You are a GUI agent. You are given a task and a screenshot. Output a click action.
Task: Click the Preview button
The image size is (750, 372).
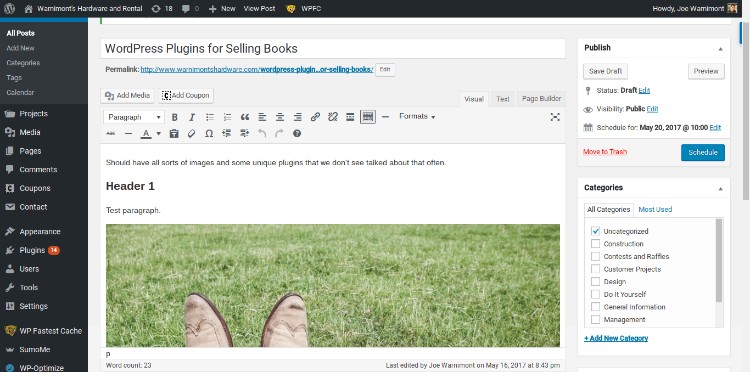coord(706,71)
